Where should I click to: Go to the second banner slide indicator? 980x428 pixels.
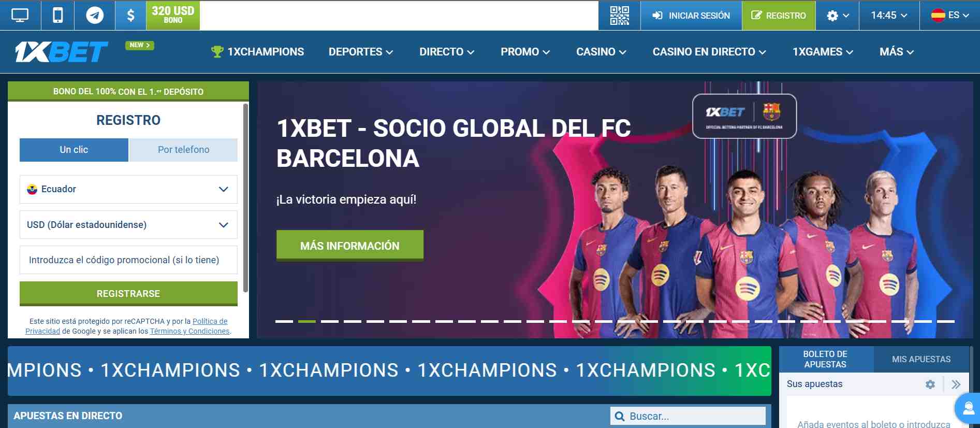(307, 321)
